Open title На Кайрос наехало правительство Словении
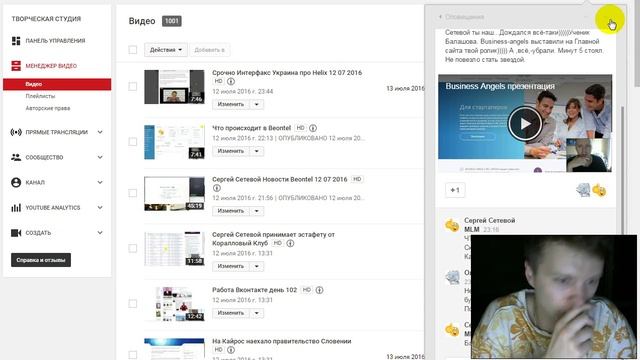 (282, 341)
